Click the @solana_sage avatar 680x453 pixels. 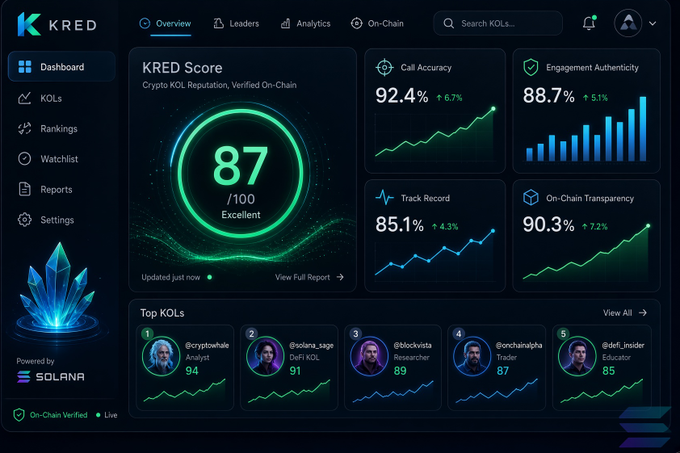tap(265, 356)
